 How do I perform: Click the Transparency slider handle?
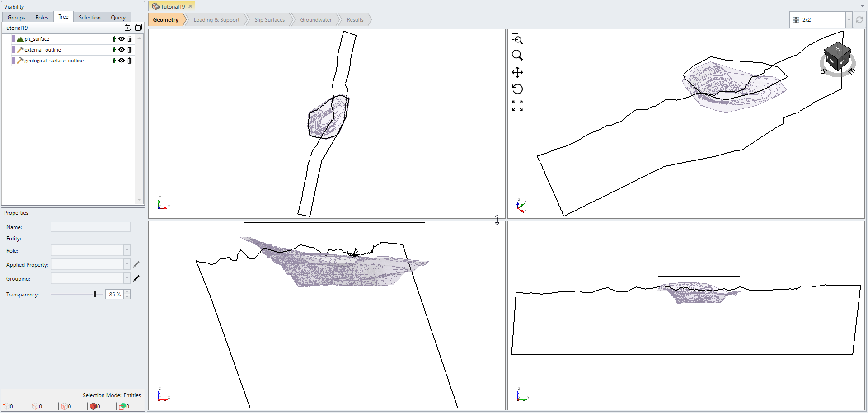click(x=94, y=294)
